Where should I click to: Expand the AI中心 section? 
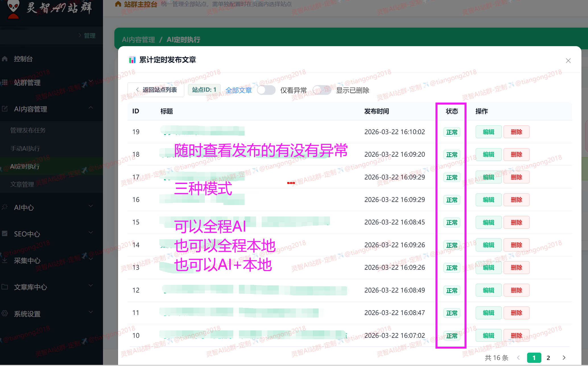tap(91, 206)
